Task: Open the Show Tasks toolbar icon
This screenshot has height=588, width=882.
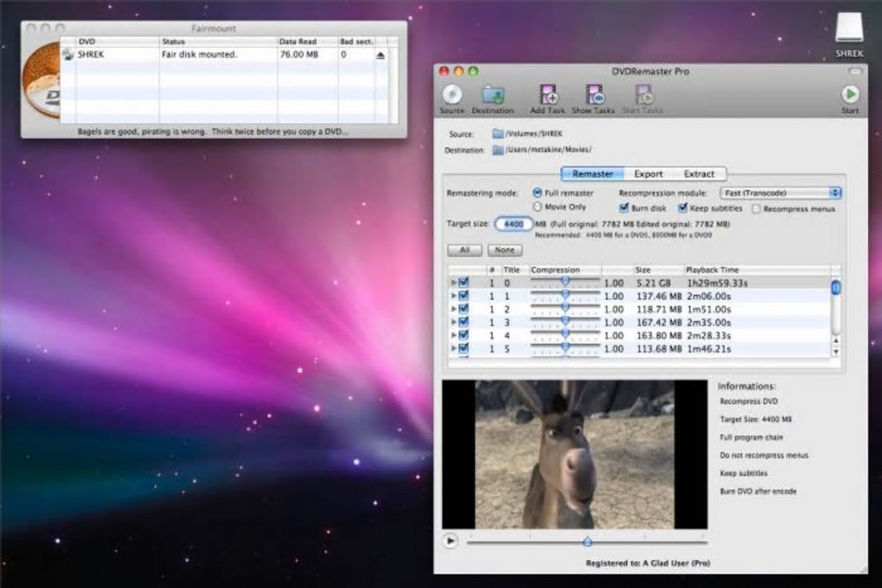Action: click(593, 94)
